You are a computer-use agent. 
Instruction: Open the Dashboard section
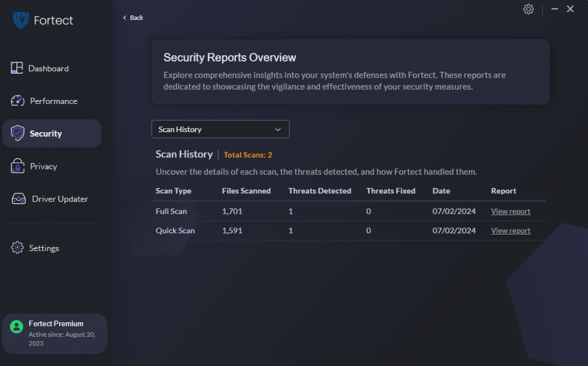click(x=48, y=68)
